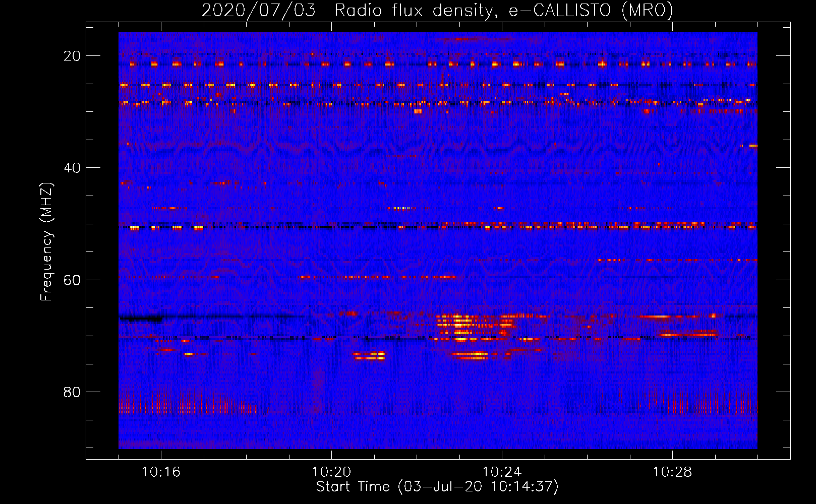
Task: Click the '20' frequency axis label
Action: (x=72, y=56)
